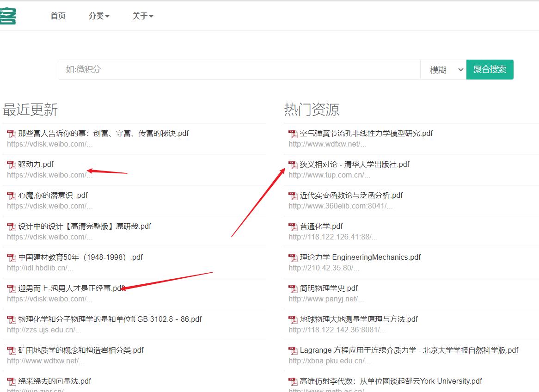Click inside the search input field
Viewport: 539px width, 392px height.
click(231, 69)
